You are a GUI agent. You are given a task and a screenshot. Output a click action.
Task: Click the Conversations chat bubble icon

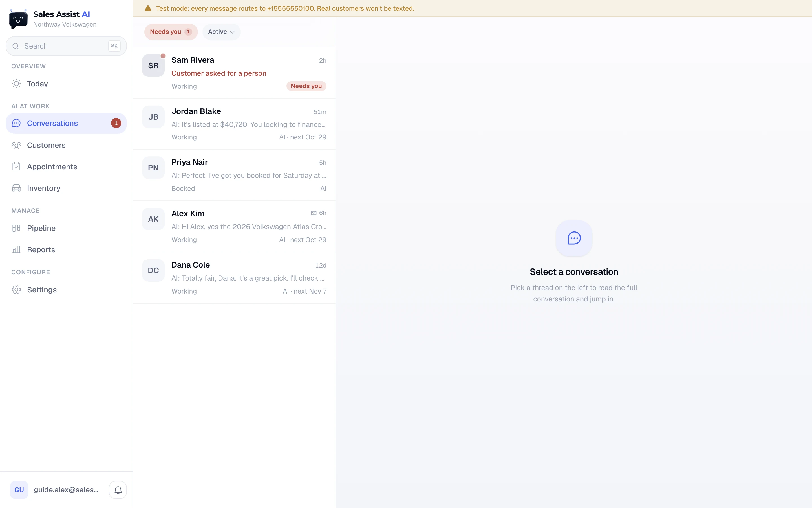coord(16,123)
